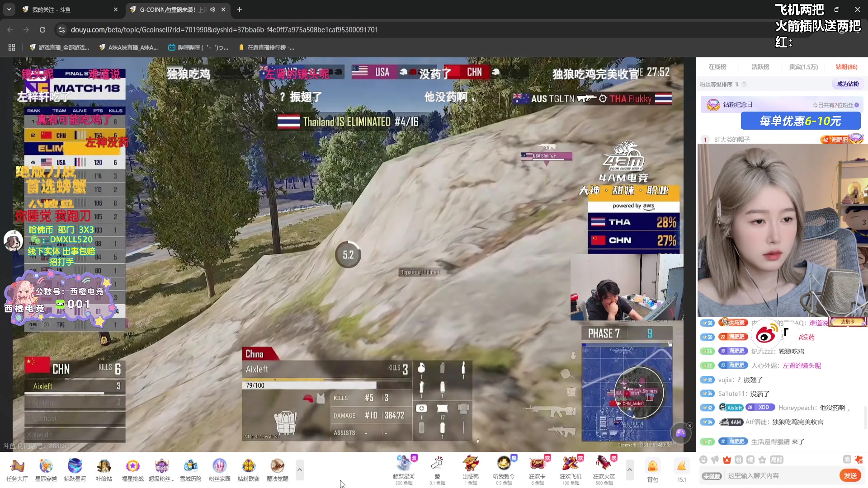Open the emoji picker in chat
868x488 pixels.
pyautogui.click(x=703, y=460)
